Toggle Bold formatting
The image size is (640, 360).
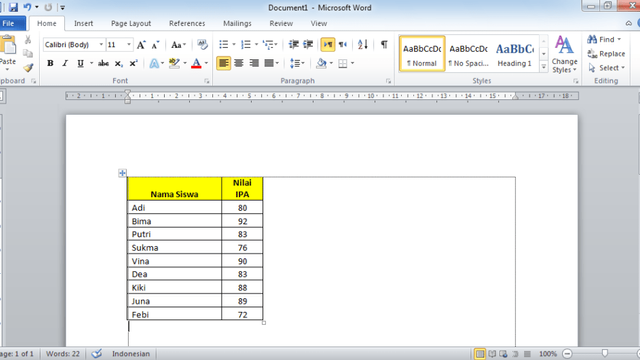pos(50,63)
